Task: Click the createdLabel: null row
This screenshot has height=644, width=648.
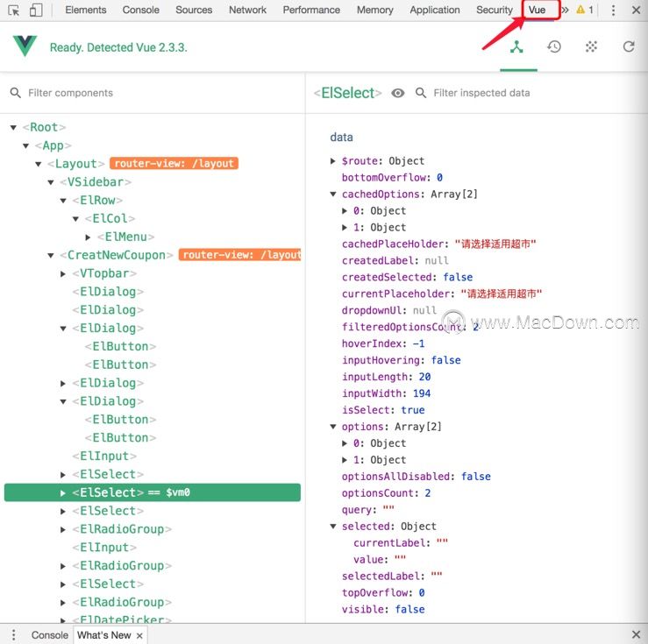Action: click(x=395, y=260)
